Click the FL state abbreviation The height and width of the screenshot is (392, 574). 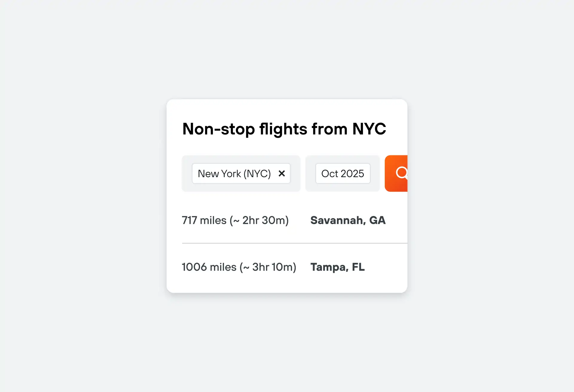click(x=358, y=267)
